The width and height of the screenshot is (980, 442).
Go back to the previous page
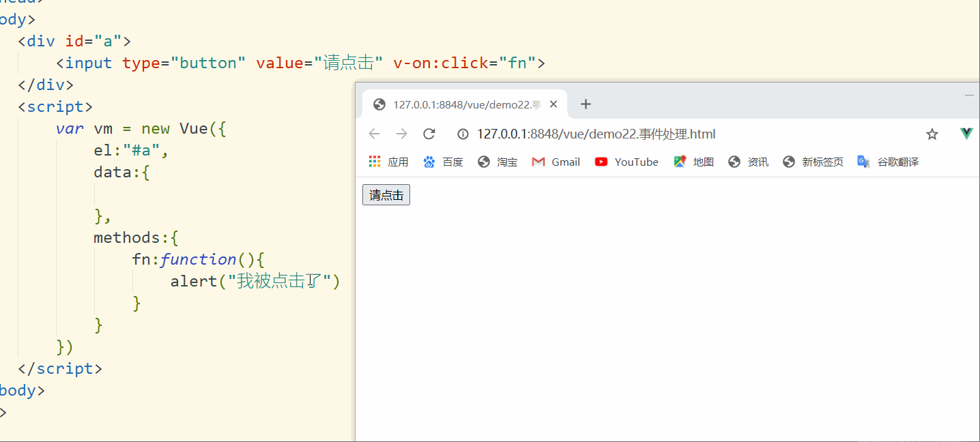click(374, 134)
